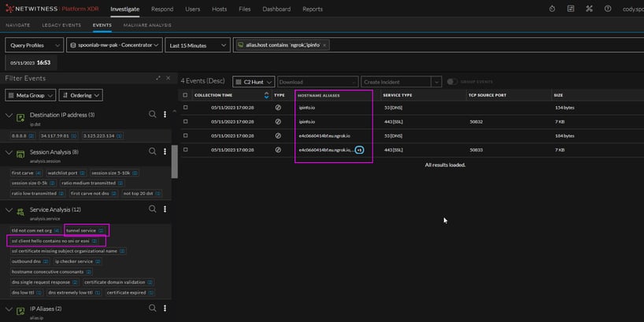Viewport: 644px width, 322px height.
Task: Open the admin tools wrench icon
Action: coord(589,9)
